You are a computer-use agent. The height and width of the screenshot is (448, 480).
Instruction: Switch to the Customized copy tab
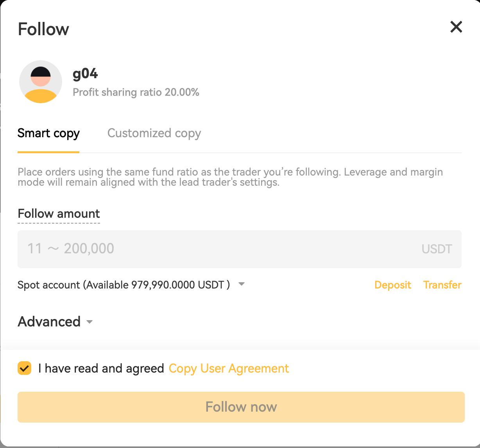(x=154, y=133)
